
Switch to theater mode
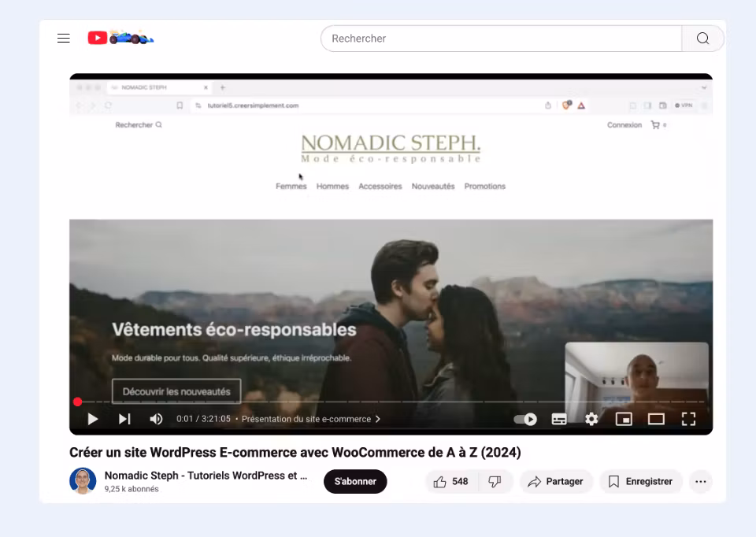tap(656, 419)
